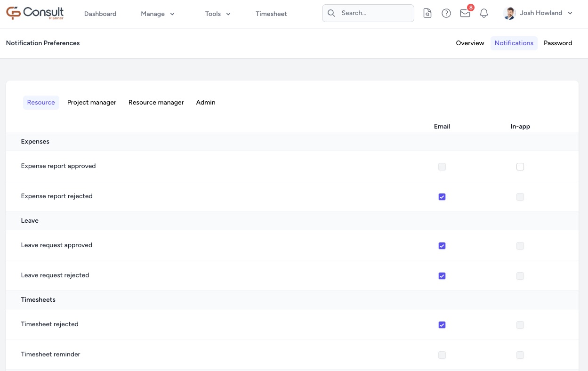Switch to the Overview tab

pyautogui.click(x=470, y=43)
